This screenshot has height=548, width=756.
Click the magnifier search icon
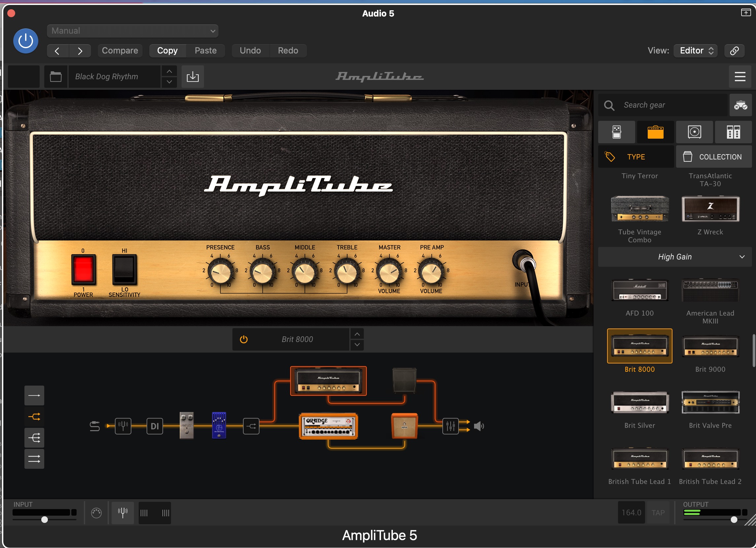[x=609, y=105]
